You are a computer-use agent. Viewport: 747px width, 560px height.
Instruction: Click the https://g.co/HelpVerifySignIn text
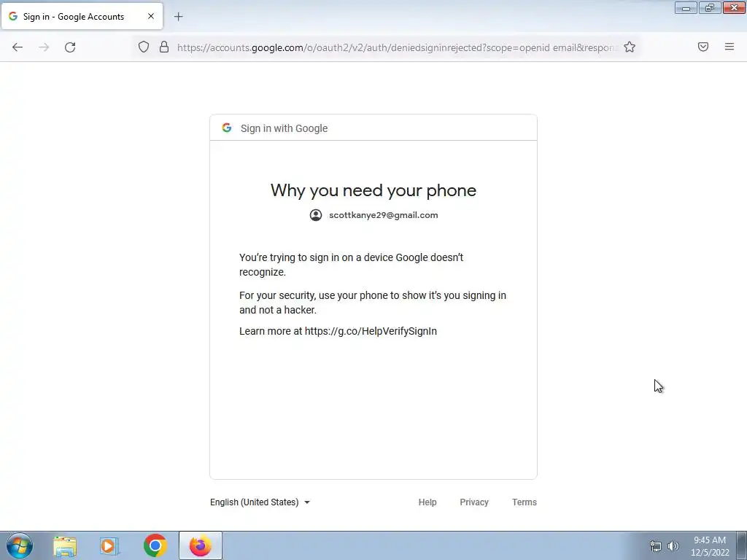[371, 331]
